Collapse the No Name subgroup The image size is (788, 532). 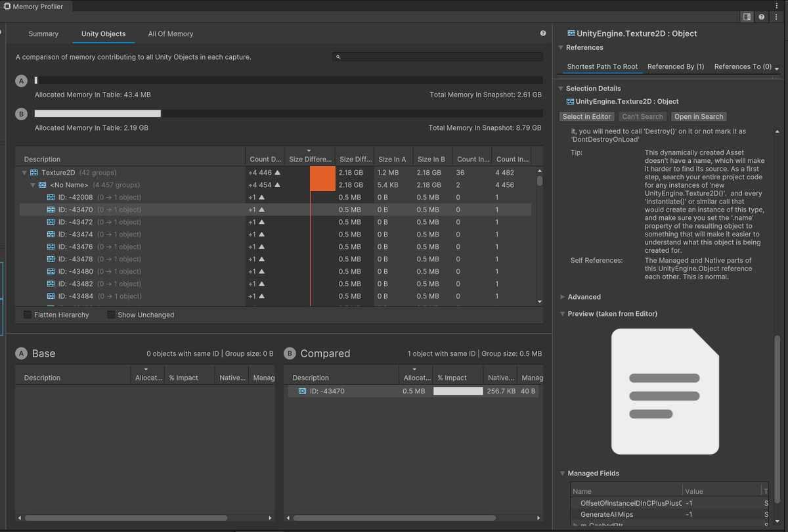33,185
